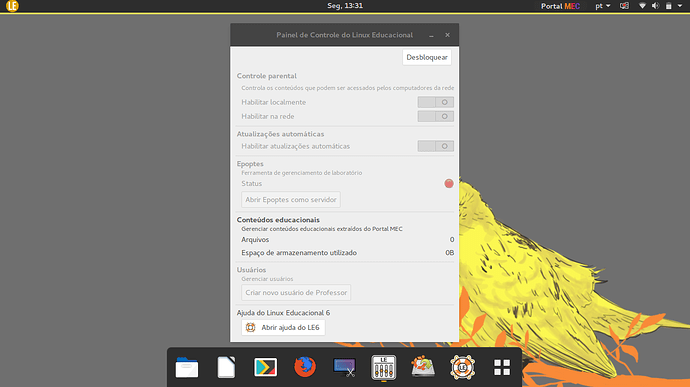This screenshot has height=387, width=690.
Task: Minimize the Painel de Controle window
Action: coord(431,35)
